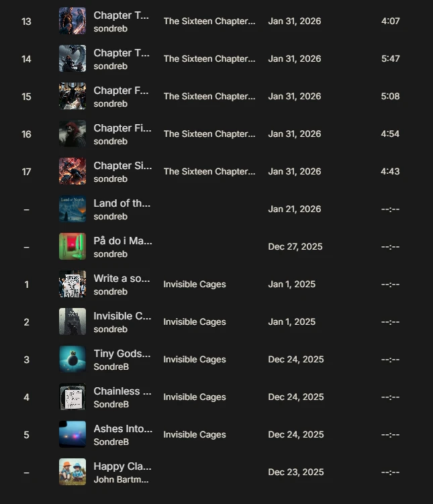The height and width of the screenshot is (504, 433).
Task: Click the 4:07 duration of track 13
Action: pos(390,21)
